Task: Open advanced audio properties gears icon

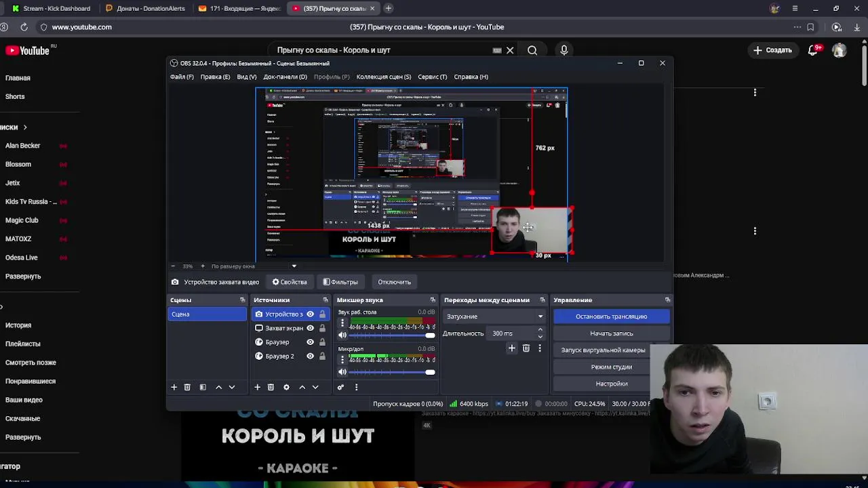Action: (x=340, y=387)
